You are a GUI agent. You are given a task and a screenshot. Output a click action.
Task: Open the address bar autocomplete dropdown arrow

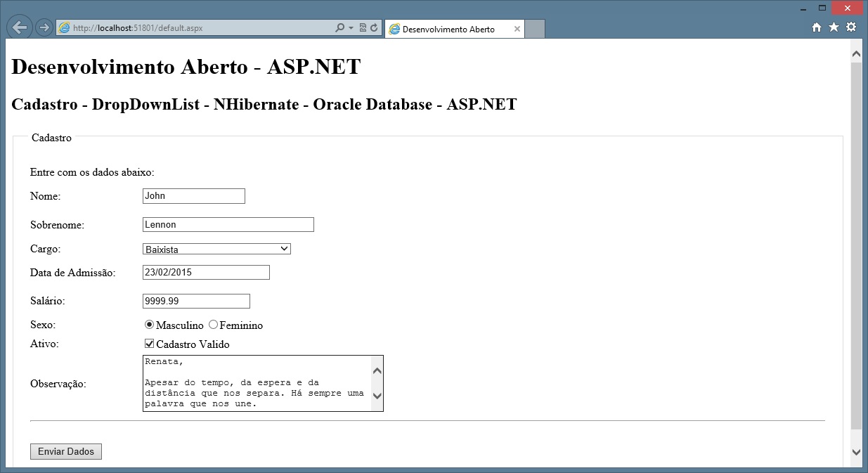tap(351, 28)
